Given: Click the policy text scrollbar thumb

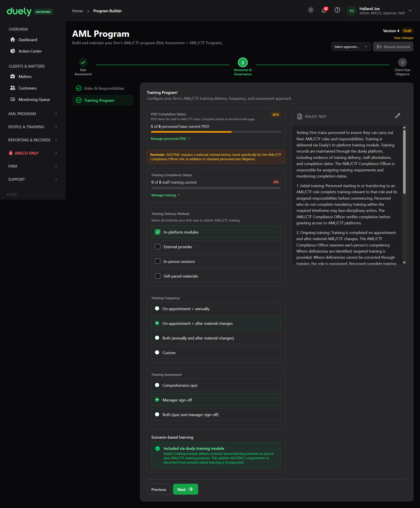Looking at the screenshot, I should (x=404, y=162).
